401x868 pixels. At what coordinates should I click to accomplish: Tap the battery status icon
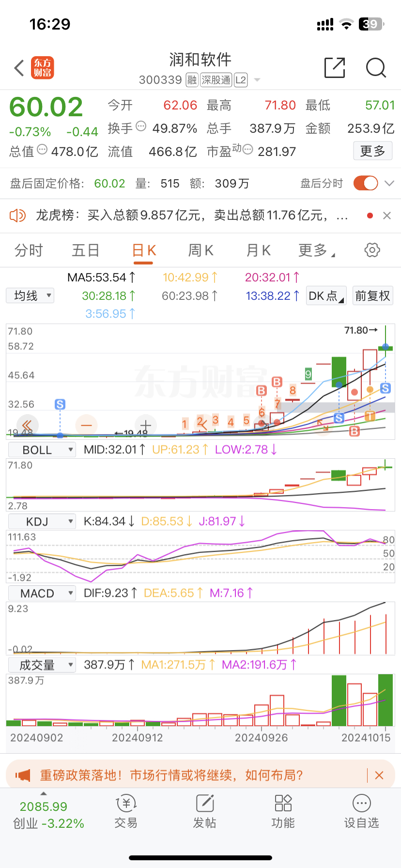pos(371,24)
